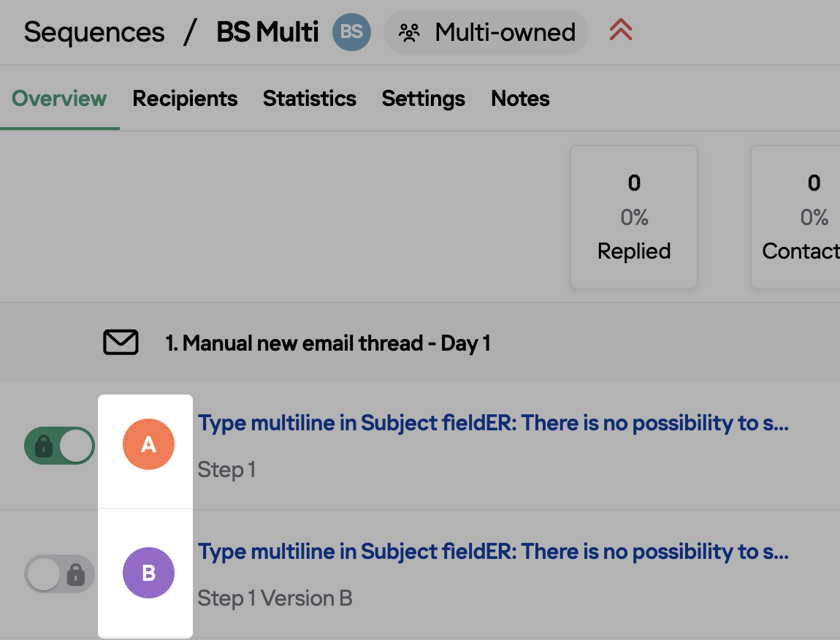Switch to the Recipients tab

point(185,99)
